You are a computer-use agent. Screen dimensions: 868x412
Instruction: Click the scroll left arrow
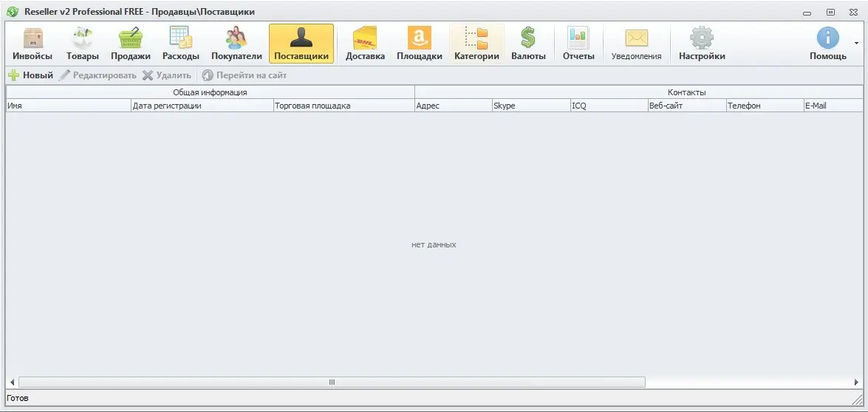pyautogui.click(x=12, y=382)
